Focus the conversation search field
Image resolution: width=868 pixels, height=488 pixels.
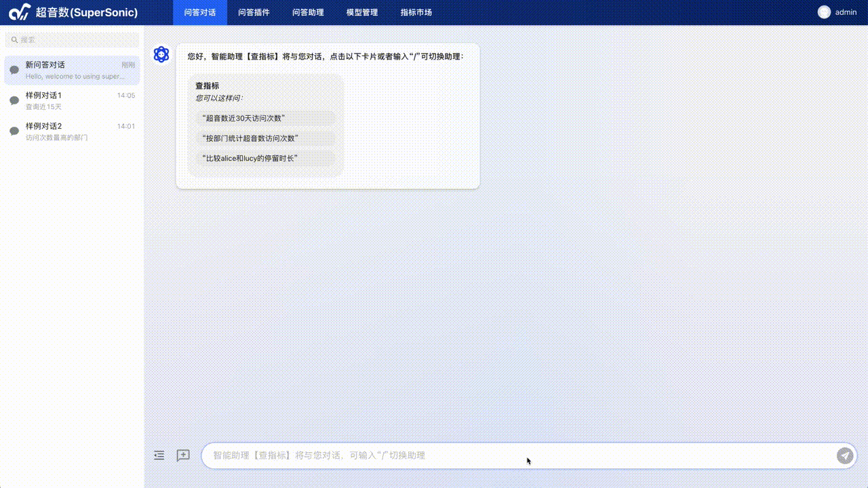(73, 40)
